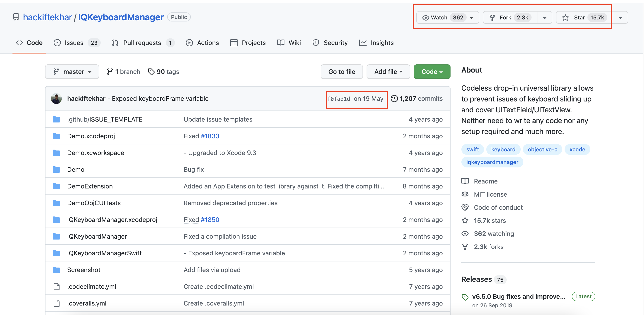The height and width of the screenshot is (315, 644).
Task: Open the IQKeyboardManager repository title link
Action: pos(121,17)
